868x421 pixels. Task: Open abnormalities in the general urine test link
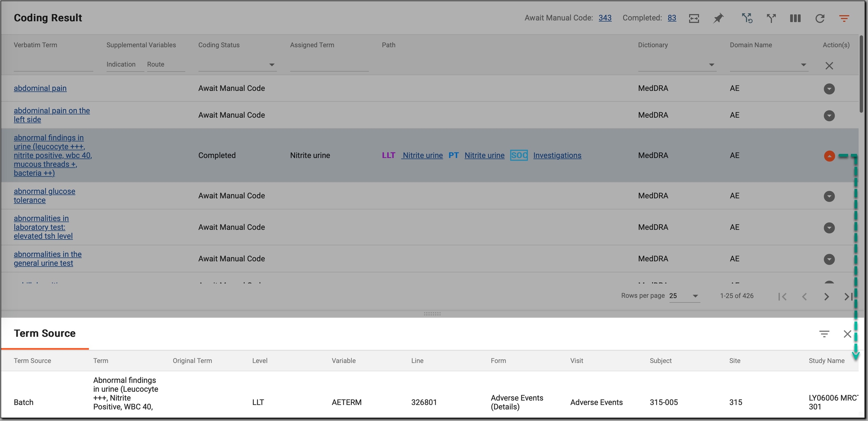(48, 259)
